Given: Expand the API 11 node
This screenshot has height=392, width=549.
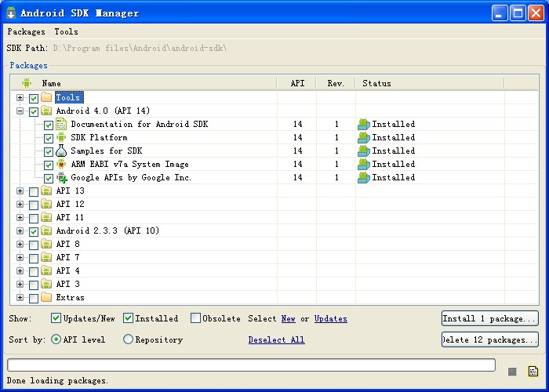Looking at the screenshot, I should 20,217.
